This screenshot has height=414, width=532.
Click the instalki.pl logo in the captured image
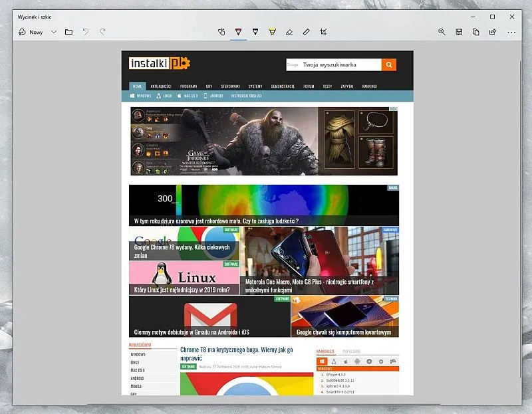click(x=160, y=64)
